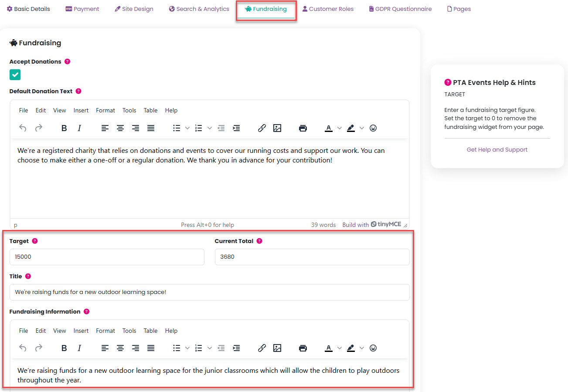Expand bullet list styles in Fundraising Information editor
The height and width of the screenshot is (392, 568).
tap(187, 348)
